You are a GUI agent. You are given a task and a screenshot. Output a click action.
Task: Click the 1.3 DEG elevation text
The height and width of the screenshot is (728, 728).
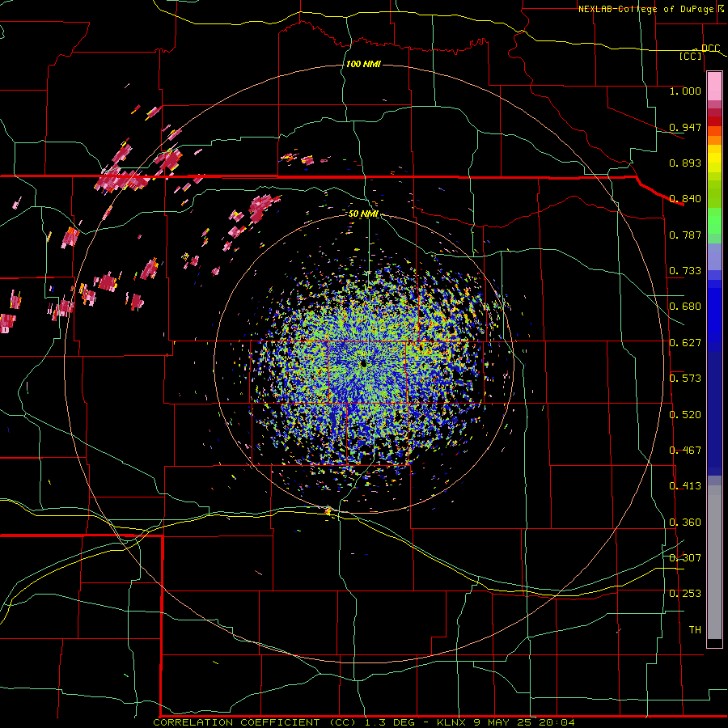(x=388, y=722)
